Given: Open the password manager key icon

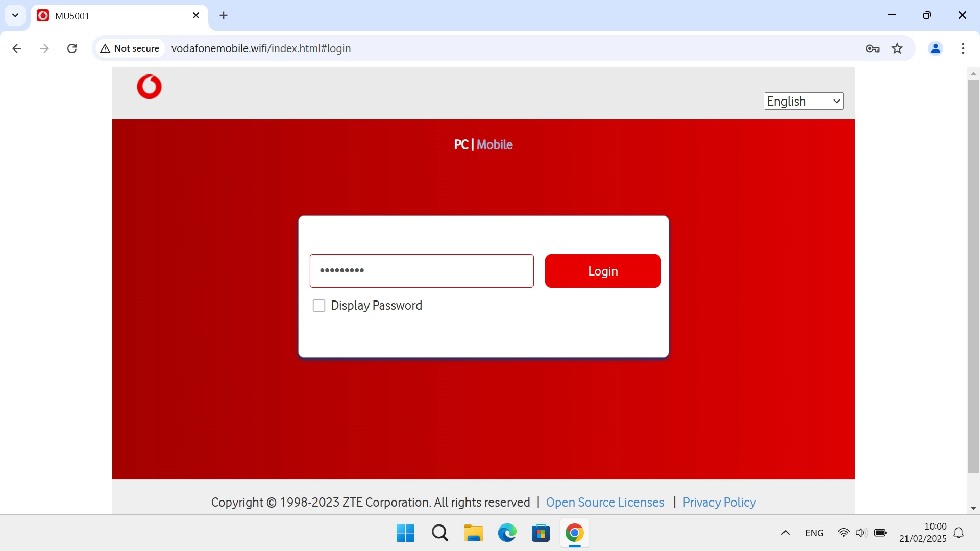Looking at the screenshot, I should click(x=873, y=48).
